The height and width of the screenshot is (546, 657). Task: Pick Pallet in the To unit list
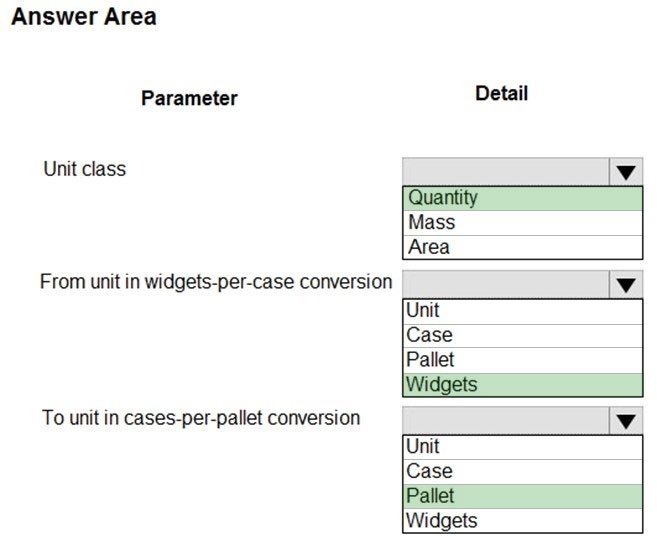[x=522, y=497]
